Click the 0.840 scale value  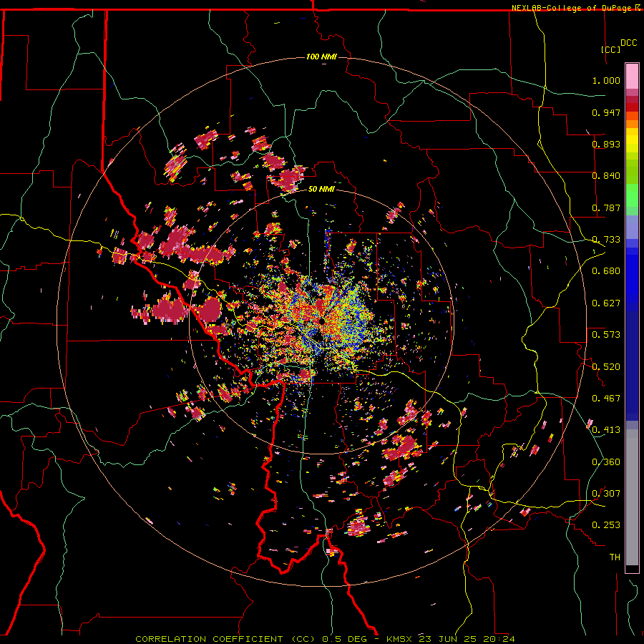[606, 176]
